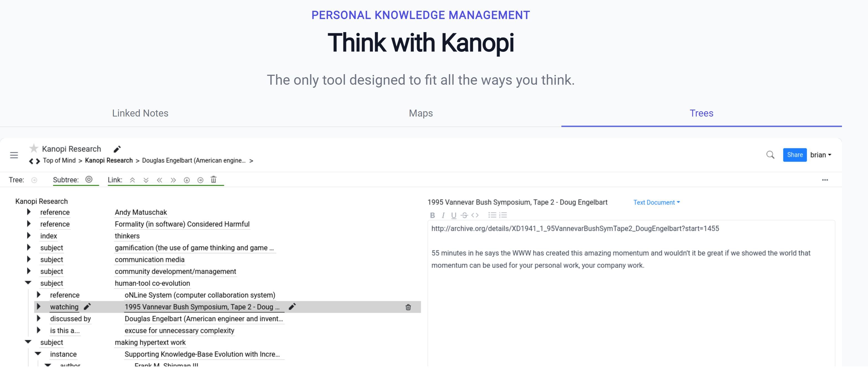Click pencil icon beside Kanopi Research title

[117, 149]
